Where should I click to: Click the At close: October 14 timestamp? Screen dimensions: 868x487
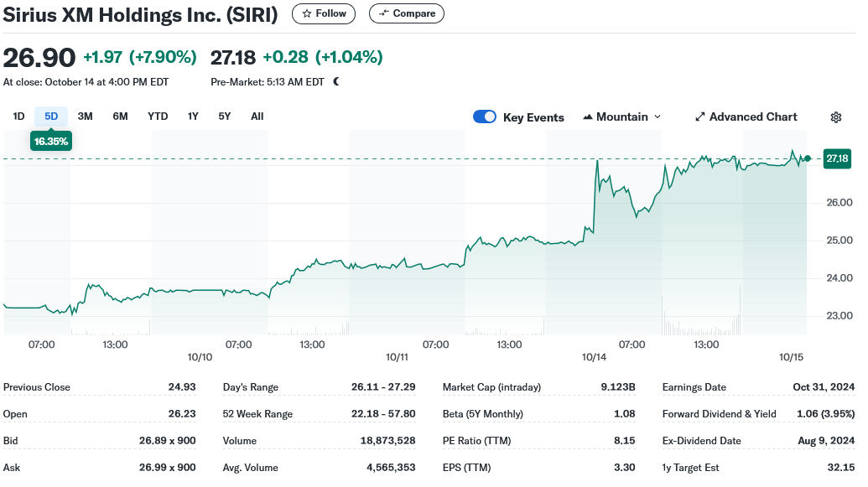point(86,82)
